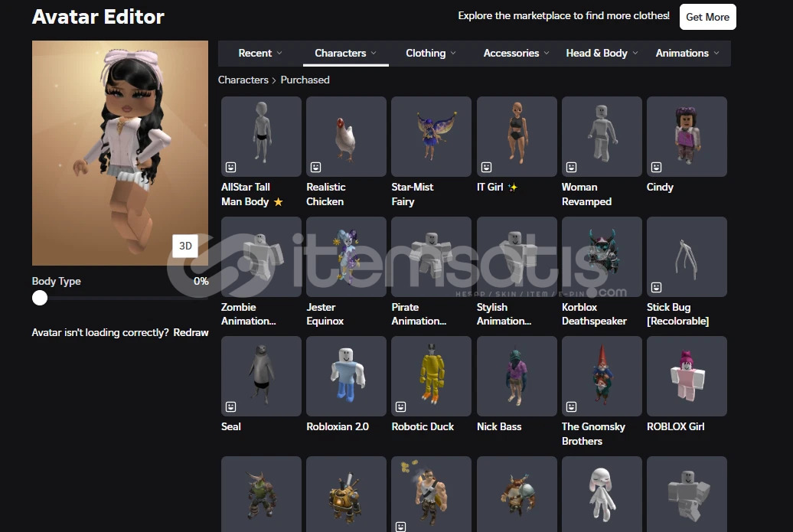The height and width of the screenshot is (532, 793).
Task: Select the muscular man with bees character
Action: tap(432, 494)
